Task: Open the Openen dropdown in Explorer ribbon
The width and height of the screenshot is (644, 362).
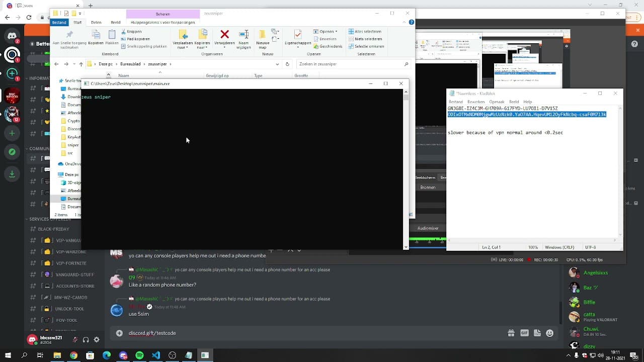Action: tap(336, 32)
